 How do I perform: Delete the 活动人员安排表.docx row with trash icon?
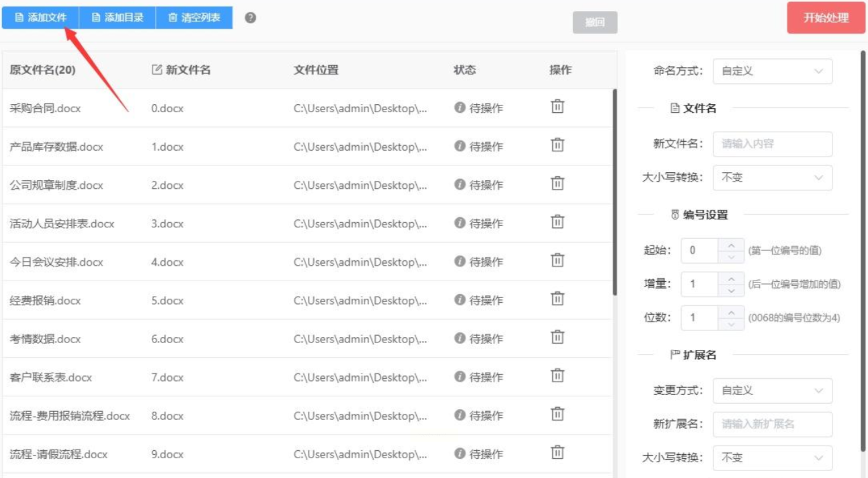[557, 222]
